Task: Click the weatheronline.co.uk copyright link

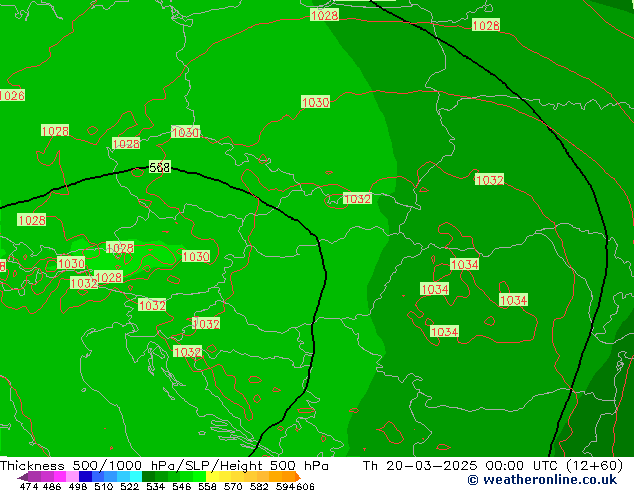Action: click(542, 480)
